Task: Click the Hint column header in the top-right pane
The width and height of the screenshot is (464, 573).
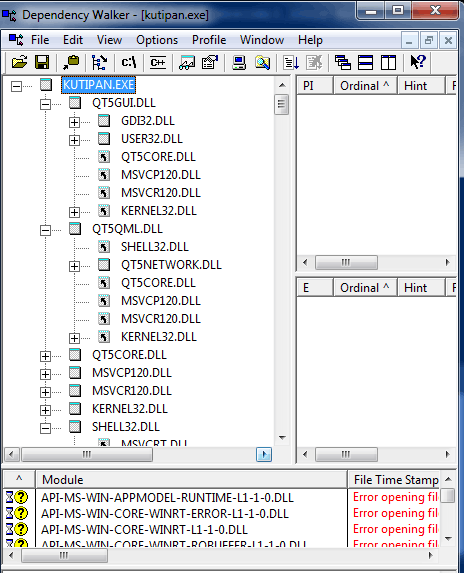Action: (421, 86)
